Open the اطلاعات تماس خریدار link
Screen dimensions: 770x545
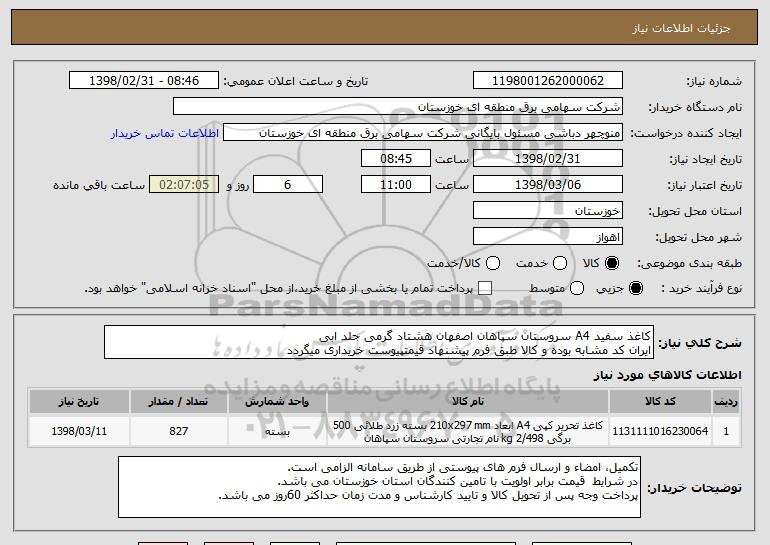[x=165, y=133]
